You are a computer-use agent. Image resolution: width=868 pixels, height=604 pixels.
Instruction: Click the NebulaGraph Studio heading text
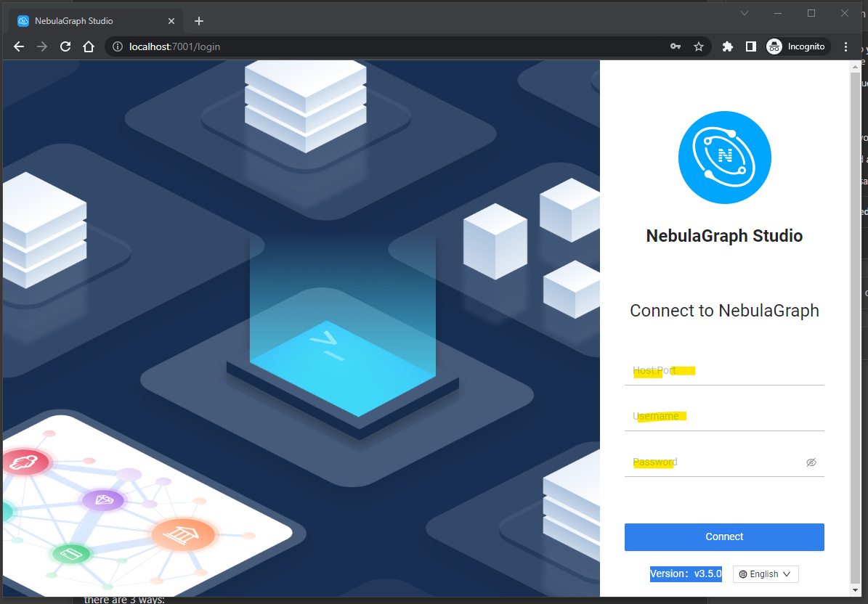(x=724, y=236)
